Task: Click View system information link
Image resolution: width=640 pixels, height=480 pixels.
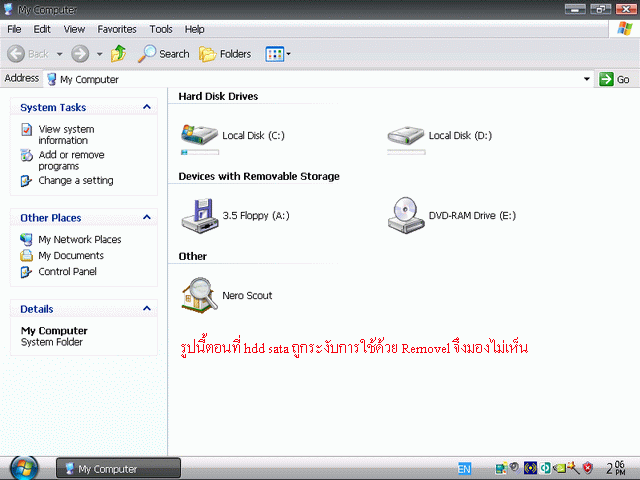Action: [x=66, y=135]
